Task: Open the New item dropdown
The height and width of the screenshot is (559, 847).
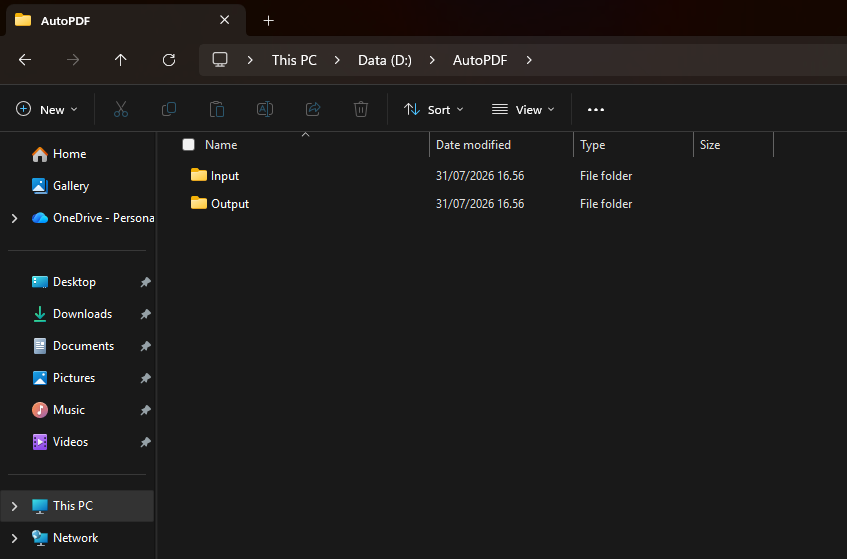Action: coord(47,110)
